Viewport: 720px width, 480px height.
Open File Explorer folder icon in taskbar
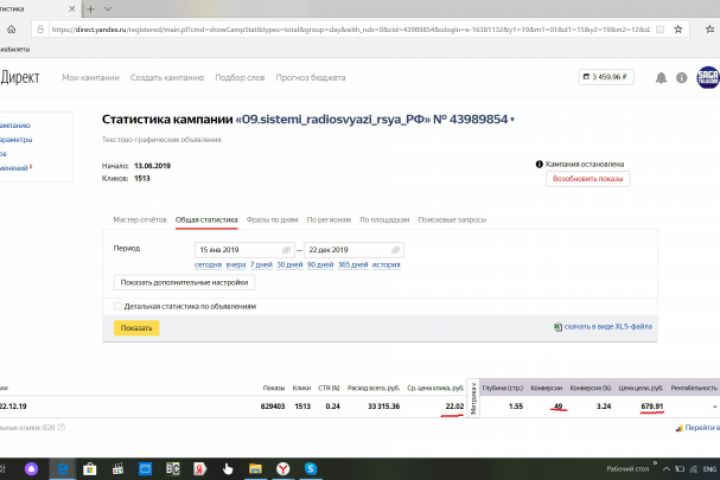255,469
